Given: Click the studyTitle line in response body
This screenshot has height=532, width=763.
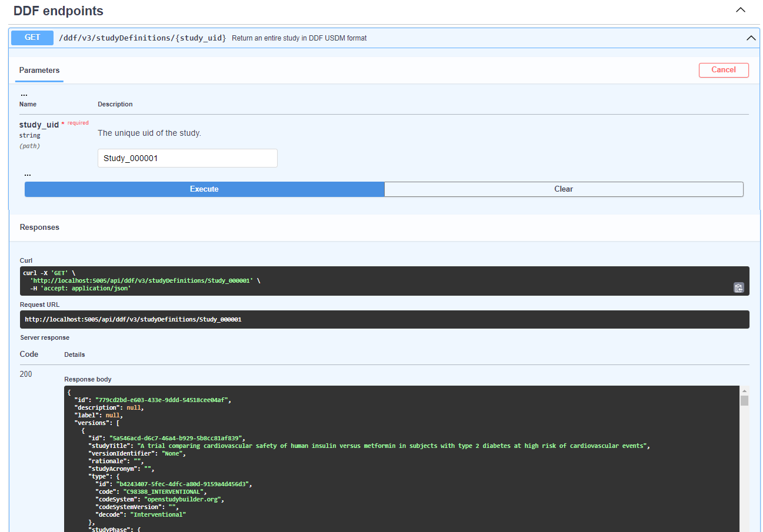Looking at the screenshot, I should [369, 446].
